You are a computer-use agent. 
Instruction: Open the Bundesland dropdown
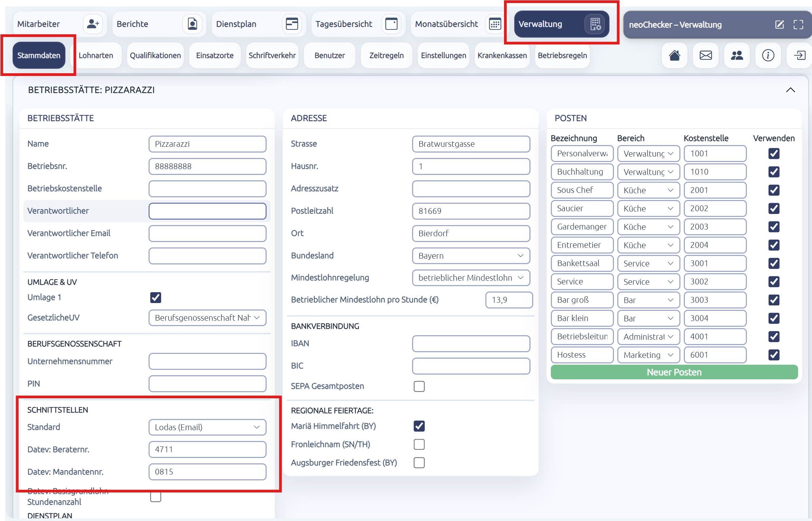click(x=471, y=256)
